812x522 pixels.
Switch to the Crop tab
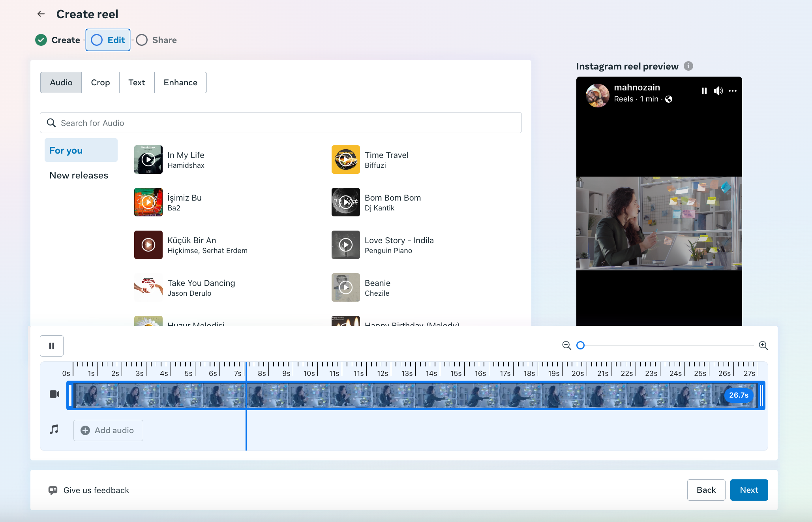(x=100, y=83)
